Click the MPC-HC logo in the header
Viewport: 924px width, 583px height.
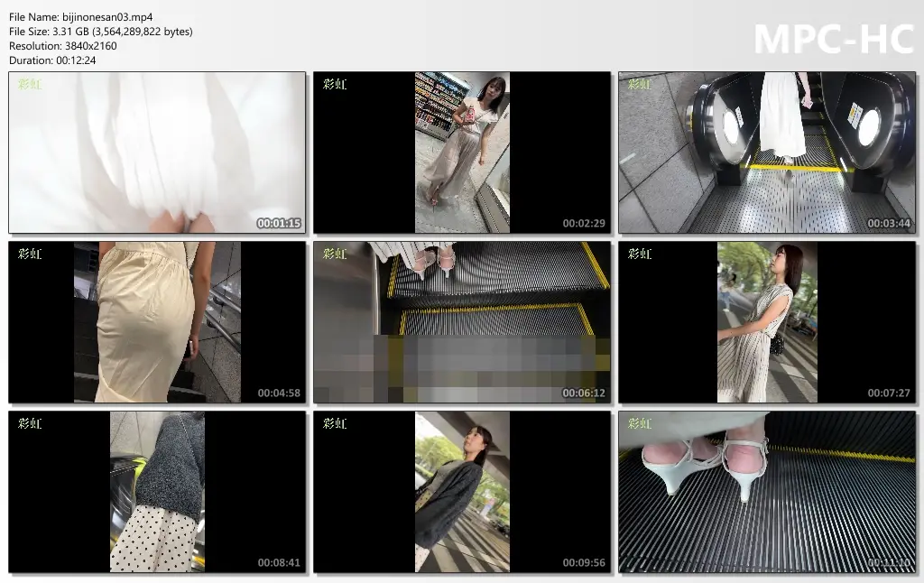832,38
